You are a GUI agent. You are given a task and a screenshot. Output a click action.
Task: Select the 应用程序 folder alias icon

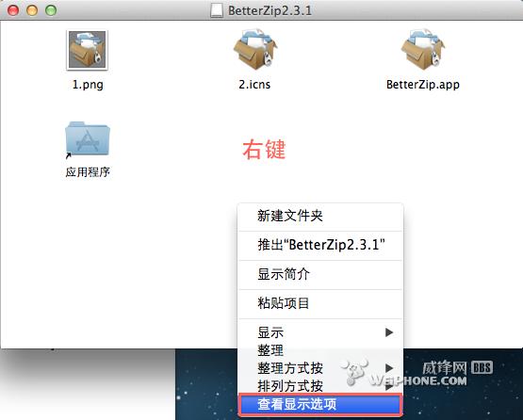(x=88, y=139)
